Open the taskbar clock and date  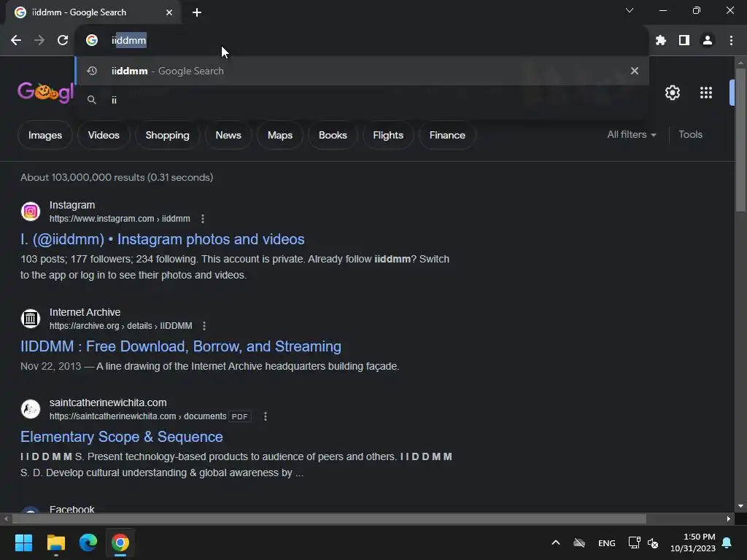pyautogui.click(x=693, y=542)
